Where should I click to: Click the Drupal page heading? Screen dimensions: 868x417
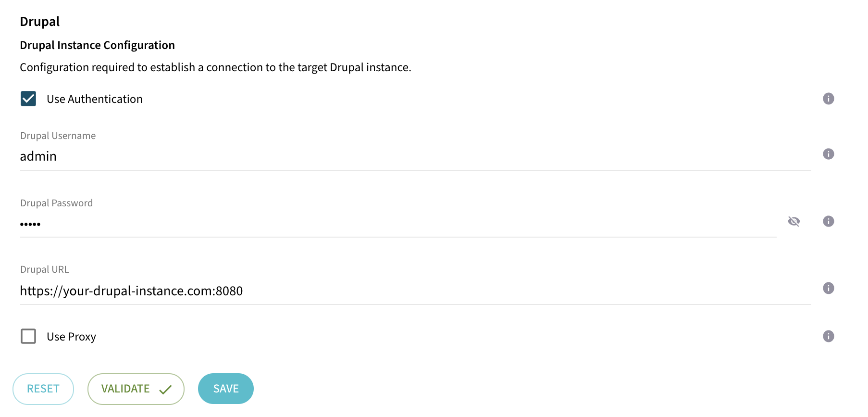[x=39, y=21]
